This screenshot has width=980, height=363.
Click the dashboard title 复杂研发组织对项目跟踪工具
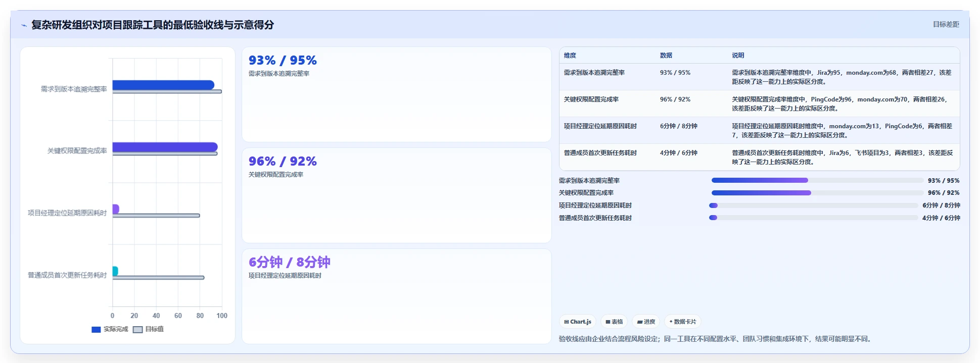[153, 25]
